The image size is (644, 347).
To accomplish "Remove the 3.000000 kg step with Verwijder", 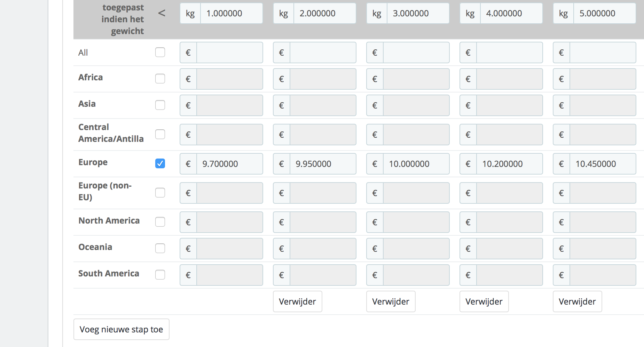I will pos(391,301).
